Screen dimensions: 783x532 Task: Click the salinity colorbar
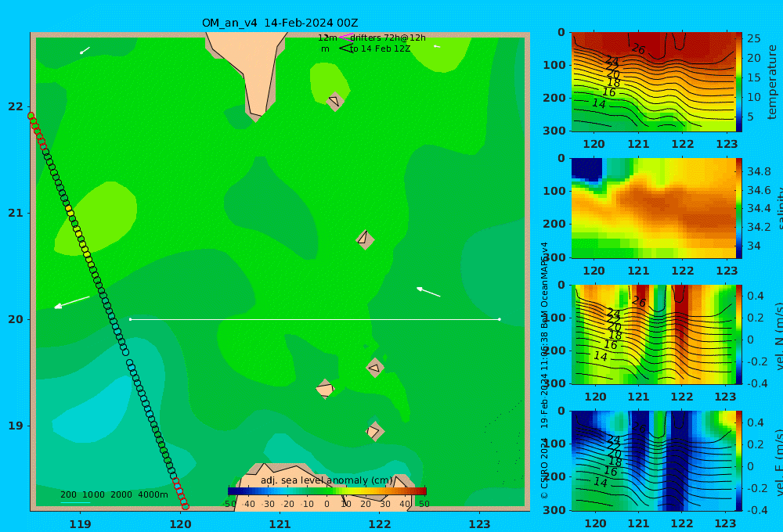[739, 208]
